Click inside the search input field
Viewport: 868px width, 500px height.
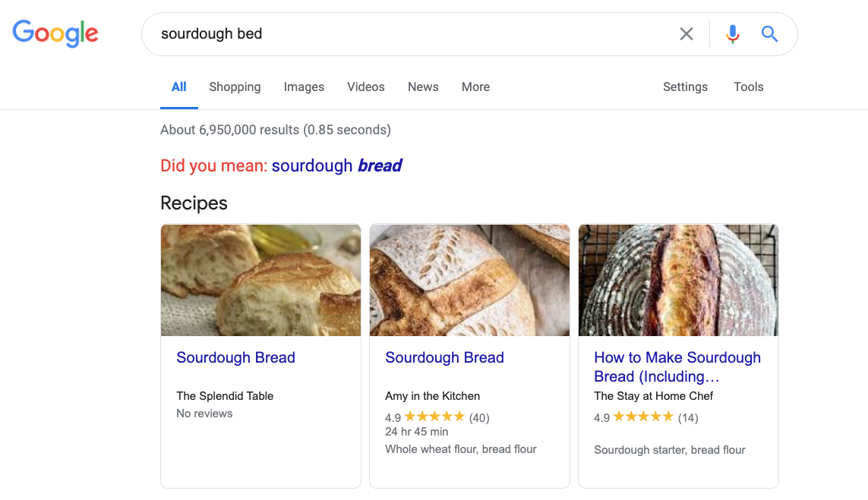(x=380, y=33)
